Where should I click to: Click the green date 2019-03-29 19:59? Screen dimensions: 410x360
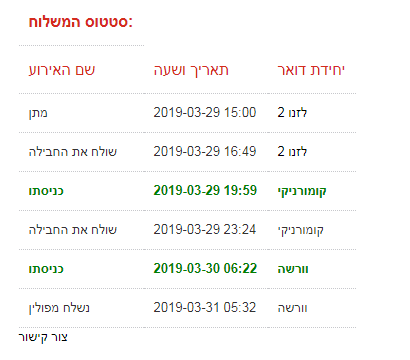click(205, 191)
